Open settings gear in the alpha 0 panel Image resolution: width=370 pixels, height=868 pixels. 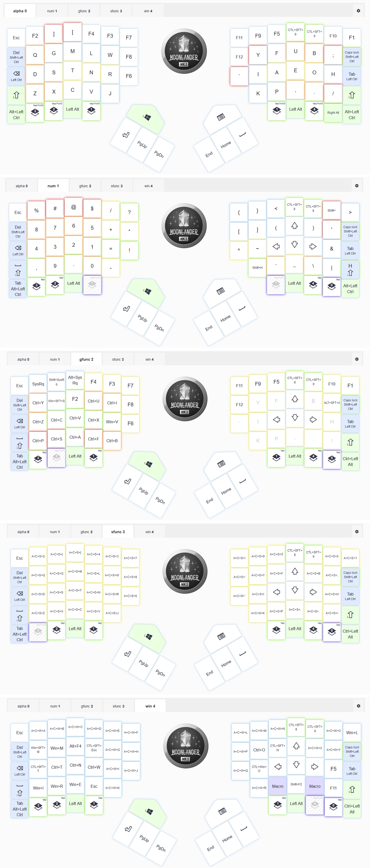pos(358,11)
